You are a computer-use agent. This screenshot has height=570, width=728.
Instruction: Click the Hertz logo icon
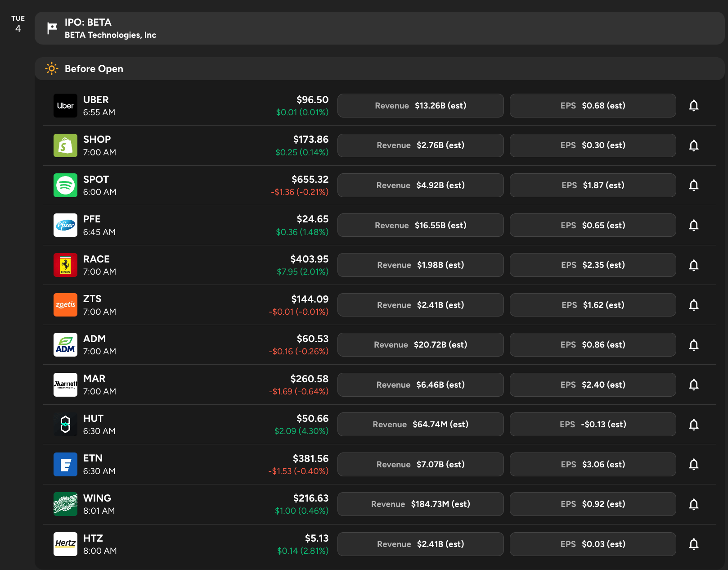(x=65, y=544)
